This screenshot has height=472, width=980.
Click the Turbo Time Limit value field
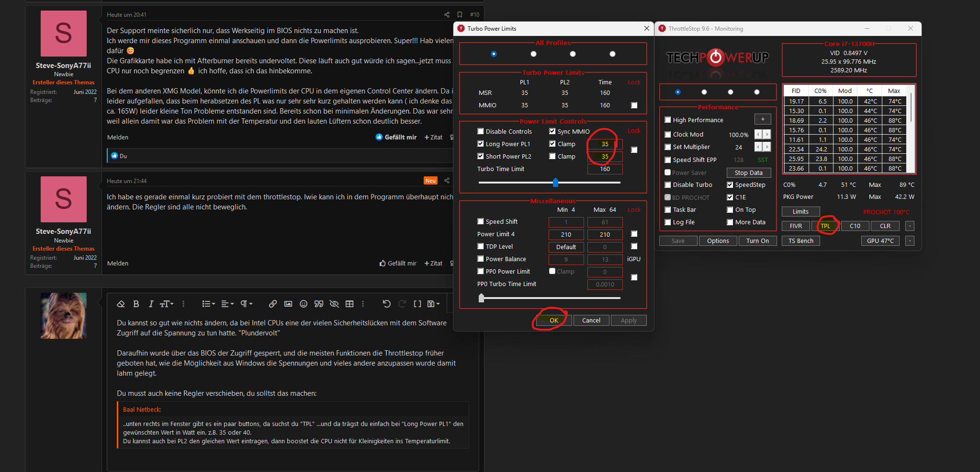tap(605, 169)
